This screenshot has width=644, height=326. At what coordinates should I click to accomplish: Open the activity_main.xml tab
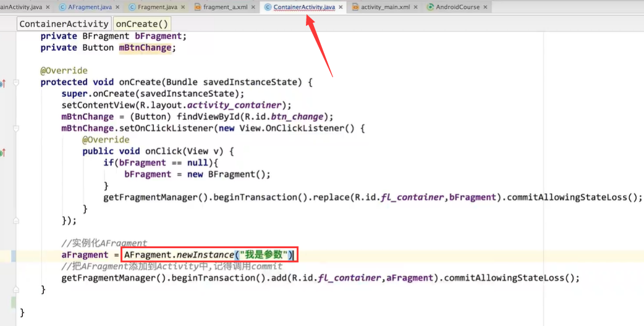click(x=386, y=7)
